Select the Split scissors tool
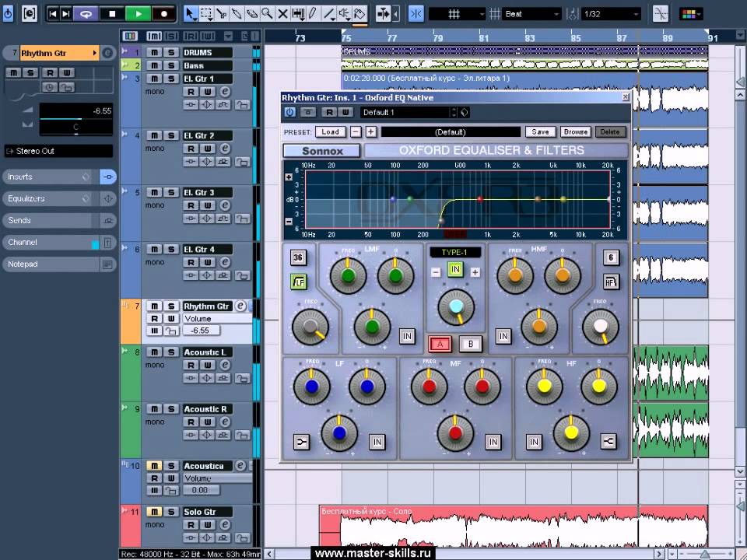Screen dimensions: 747x560 pos(222,14)
